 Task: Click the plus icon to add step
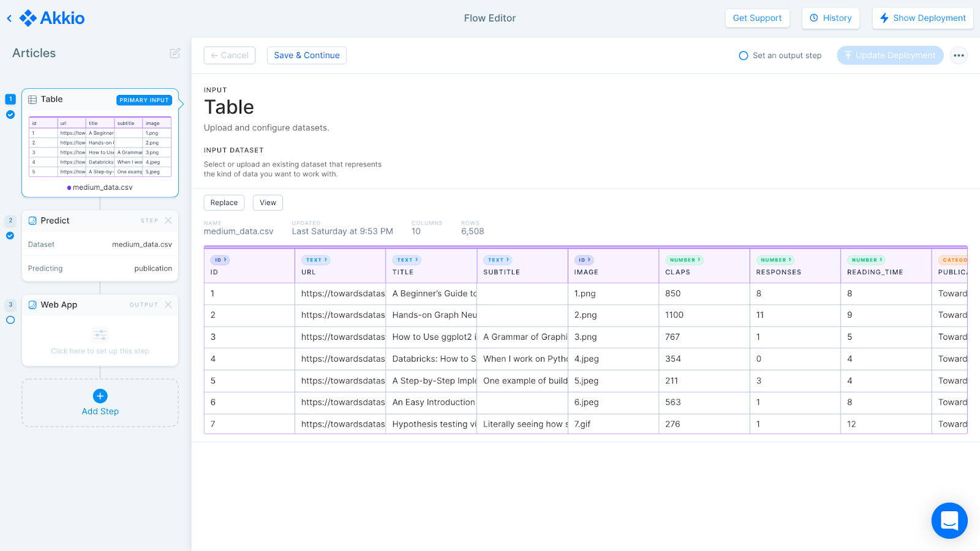(100, 396)
